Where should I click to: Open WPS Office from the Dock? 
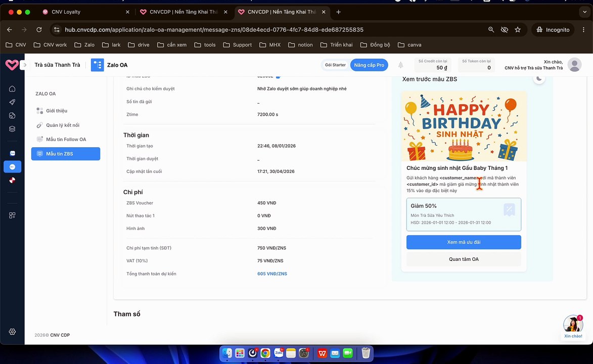(x=322, y=353)
